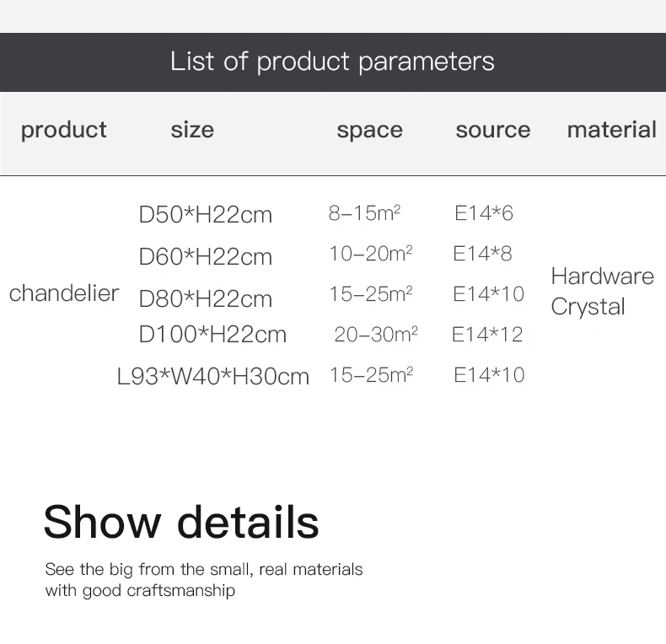Viewport: 666px width, 644px height.
Task: Click the 10–20m² space value
Action: [x=370, y=253]
